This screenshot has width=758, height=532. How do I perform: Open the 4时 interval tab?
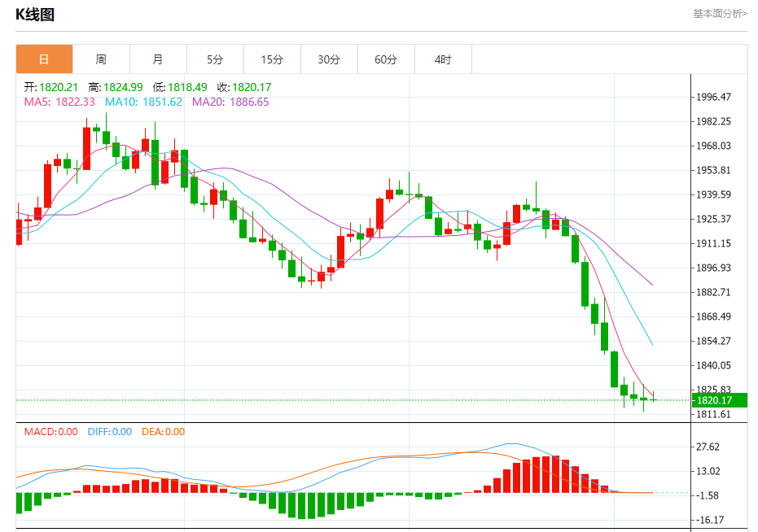(x=443, y=59)
